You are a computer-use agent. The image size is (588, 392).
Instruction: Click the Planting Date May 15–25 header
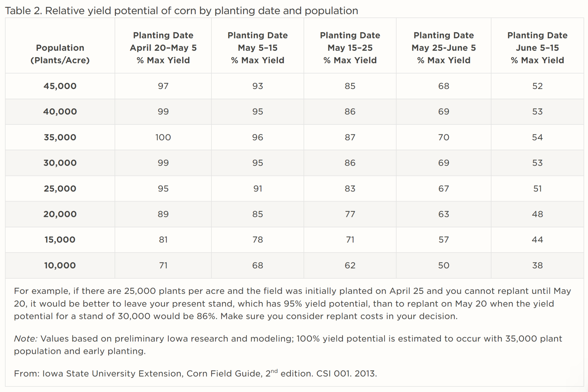pyautogui.click(x=350, y=48)
